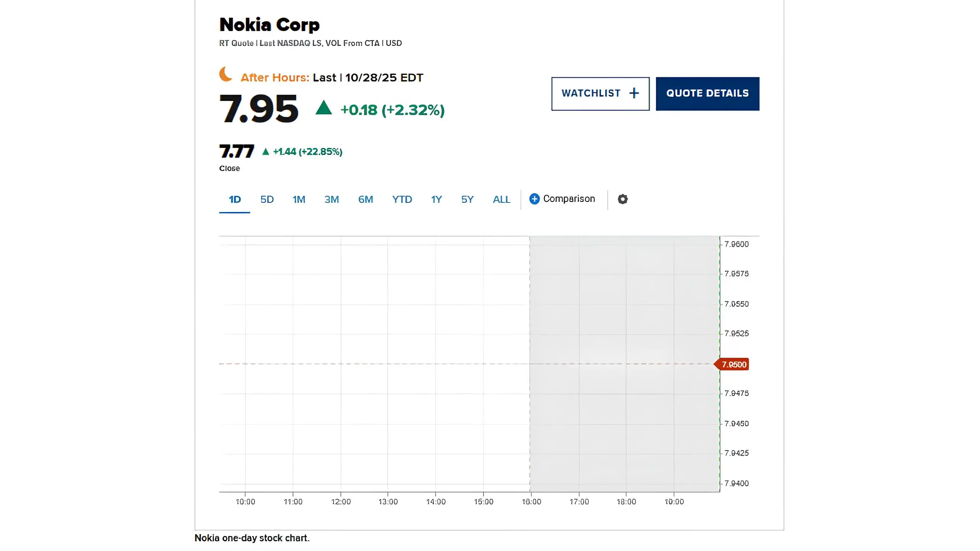
Task: Click the Comparison label
Action: (x=569, y=199)
